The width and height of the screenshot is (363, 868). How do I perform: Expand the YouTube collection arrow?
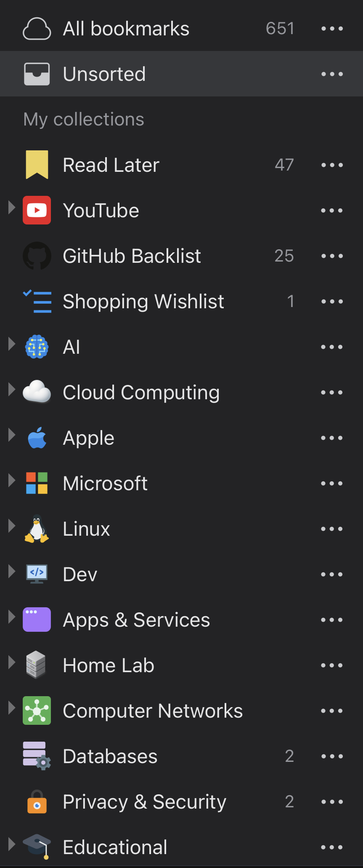pyautogui.click(x=12, y=208)
